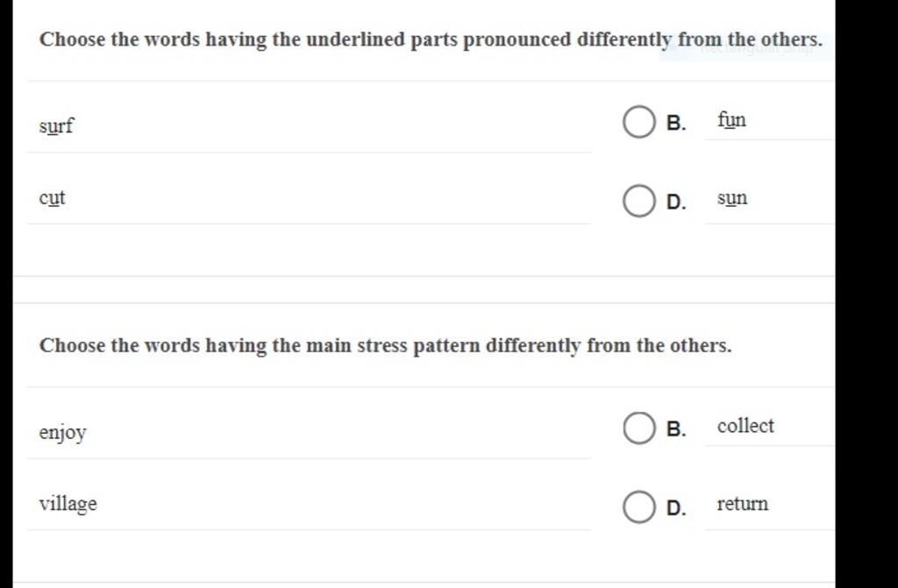The height and width of the screenshot is (588, 898).
Task: Select the answer word enjoy
Action: 62,432
